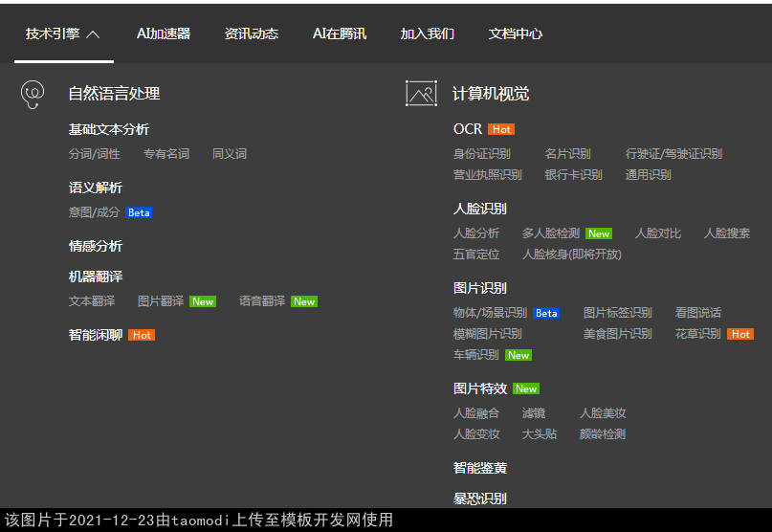Image resolution: width=772 pixels, height=532 pixels.
Task: Open the 情感分析 category heading
Action: pyautogui.click(x=96, y=246)
